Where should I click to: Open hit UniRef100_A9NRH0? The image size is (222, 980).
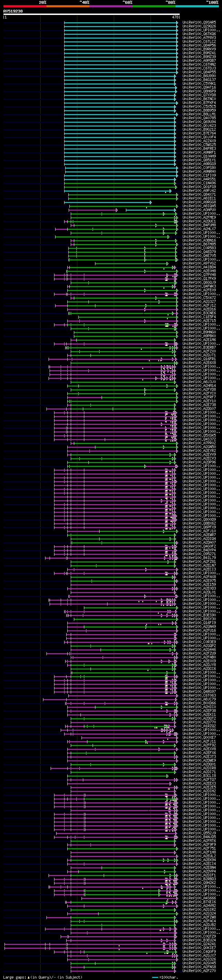[x=199, y=172]
